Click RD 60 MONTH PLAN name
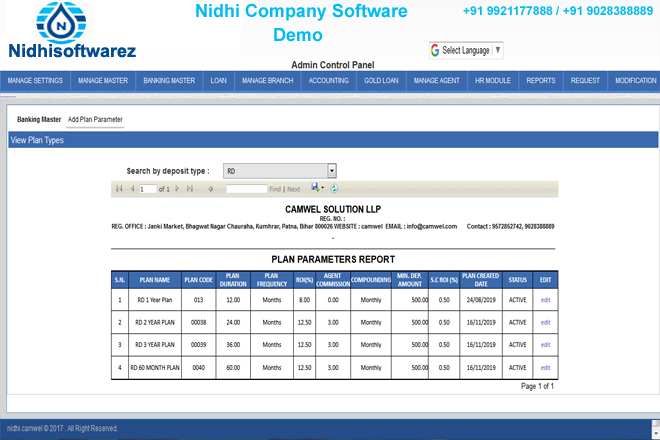 click(155, 368)
